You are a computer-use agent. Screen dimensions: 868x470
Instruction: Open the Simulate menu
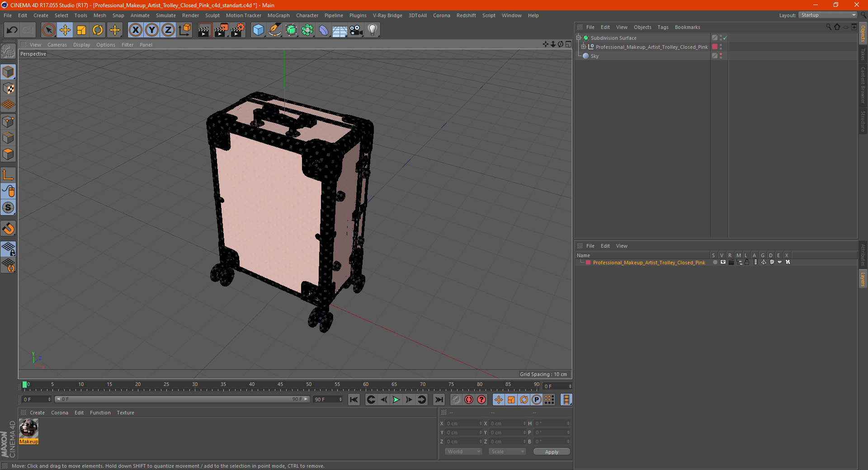(x=166, y=15)
